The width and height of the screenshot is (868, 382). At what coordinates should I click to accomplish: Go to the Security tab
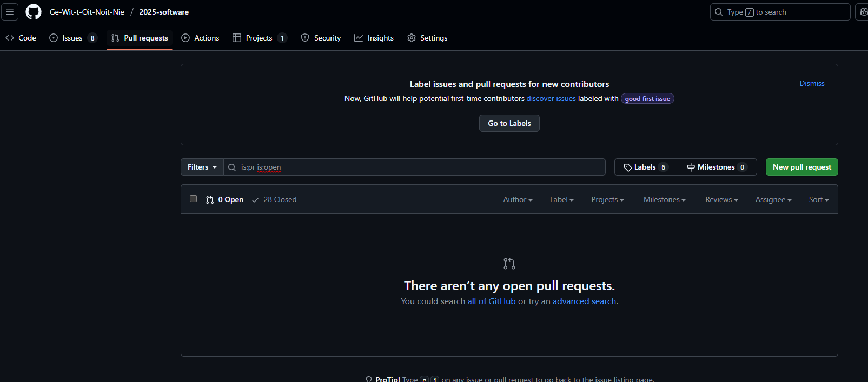pos(321,38)
